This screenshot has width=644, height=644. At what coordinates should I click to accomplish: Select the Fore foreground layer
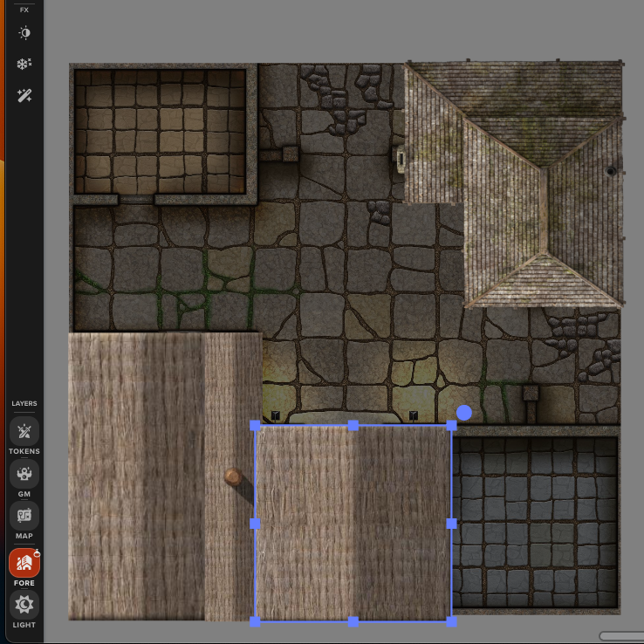(x=24, y=563)
